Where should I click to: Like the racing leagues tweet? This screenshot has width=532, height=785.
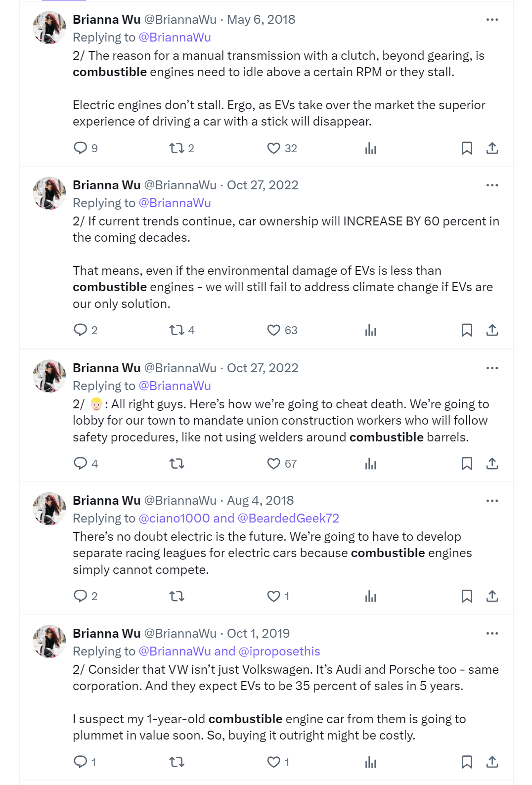coord(273,596)
